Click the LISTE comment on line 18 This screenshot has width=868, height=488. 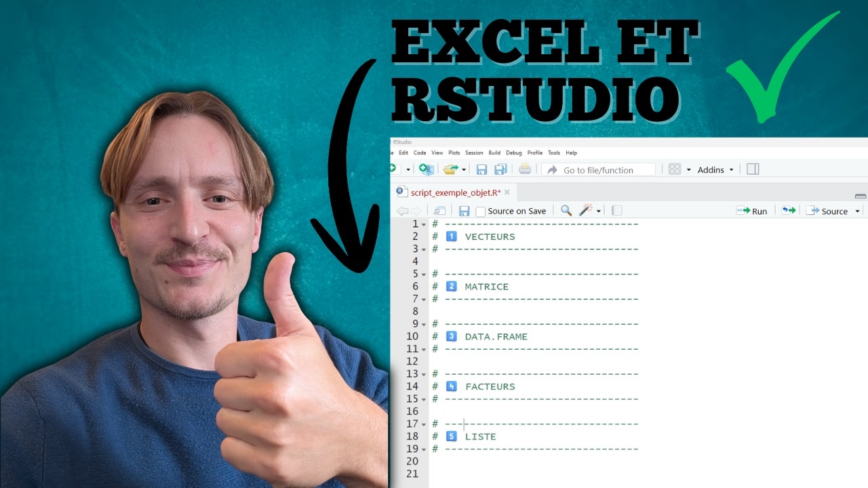point(480,437)
